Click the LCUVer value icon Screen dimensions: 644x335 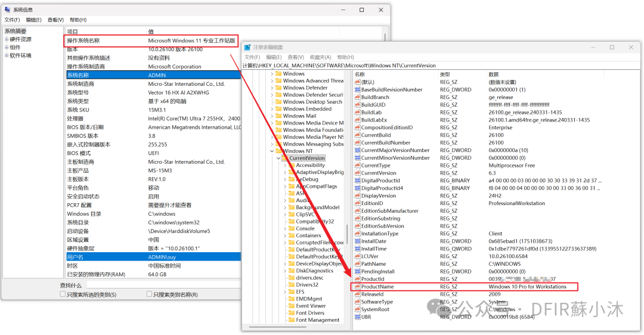[x=357, y=256]
